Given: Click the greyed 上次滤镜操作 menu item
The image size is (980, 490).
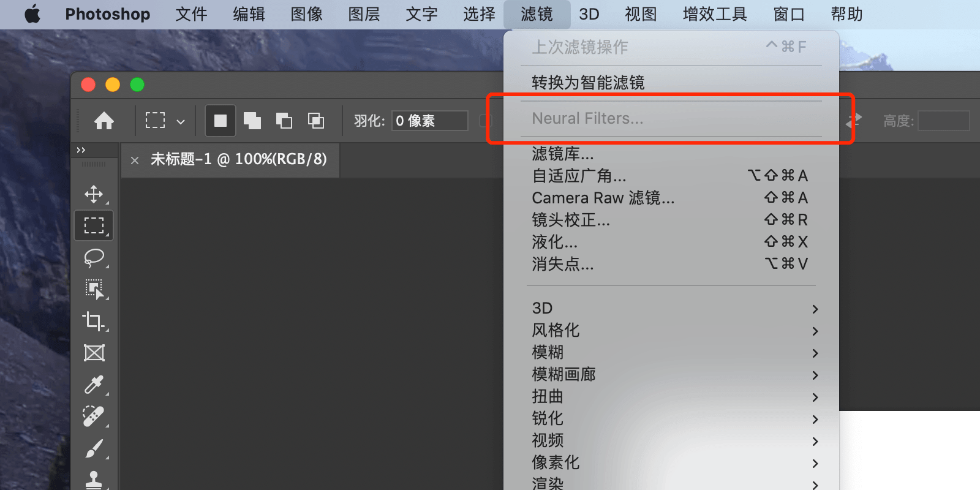Looking at the screenshot, I should 671,47.
